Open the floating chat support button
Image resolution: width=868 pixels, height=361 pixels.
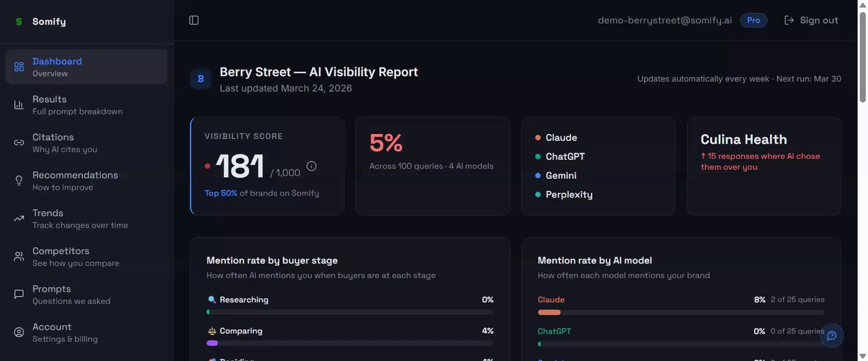831,335
